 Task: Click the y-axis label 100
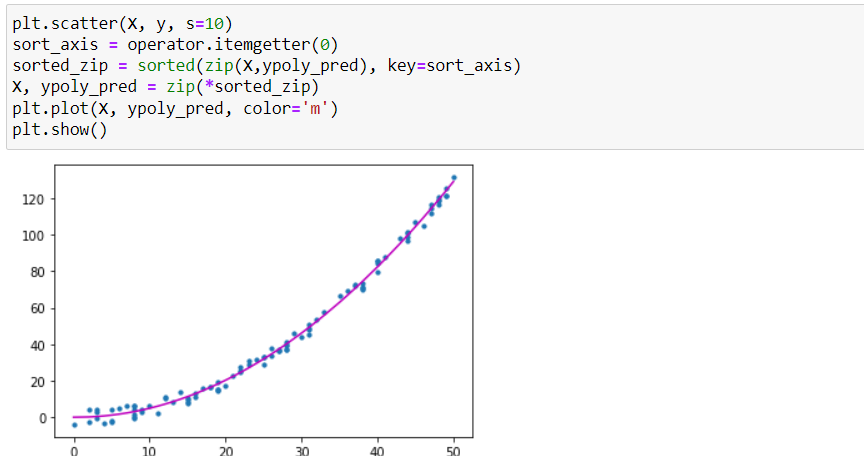click(33, 236)
